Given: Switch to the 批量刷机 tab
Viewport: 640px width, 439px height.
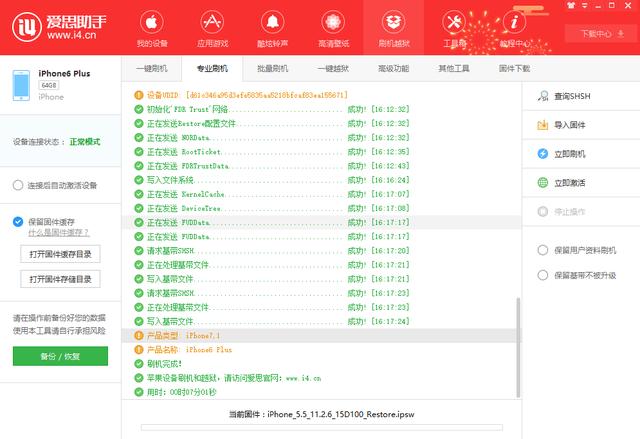Looking at the screenshot, I should click(x=273, y=69).
